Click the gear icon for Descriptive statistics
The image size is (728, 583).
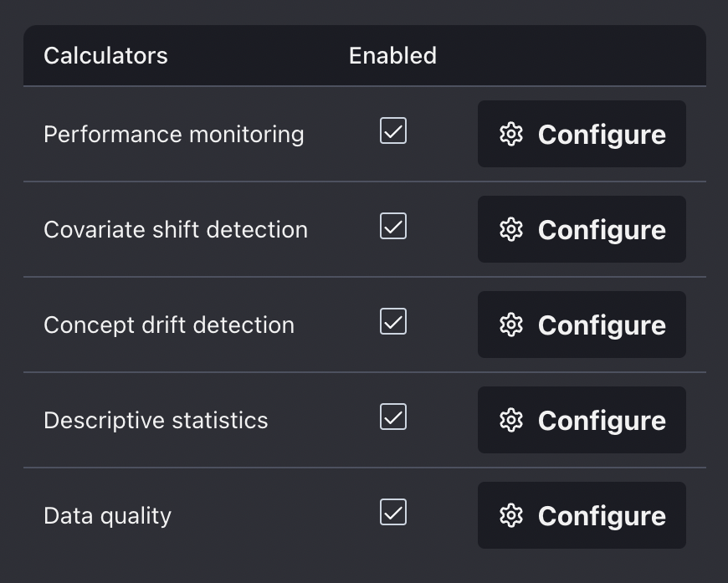[x=511, y=420]
